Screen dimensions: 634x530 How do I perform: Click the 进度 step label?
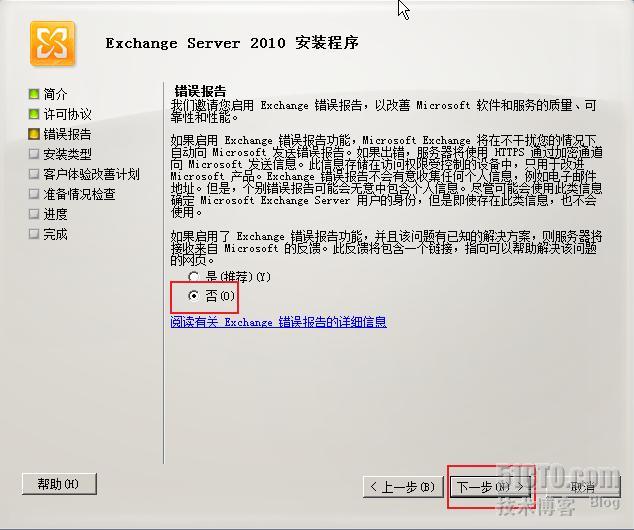tap(55, 214)
